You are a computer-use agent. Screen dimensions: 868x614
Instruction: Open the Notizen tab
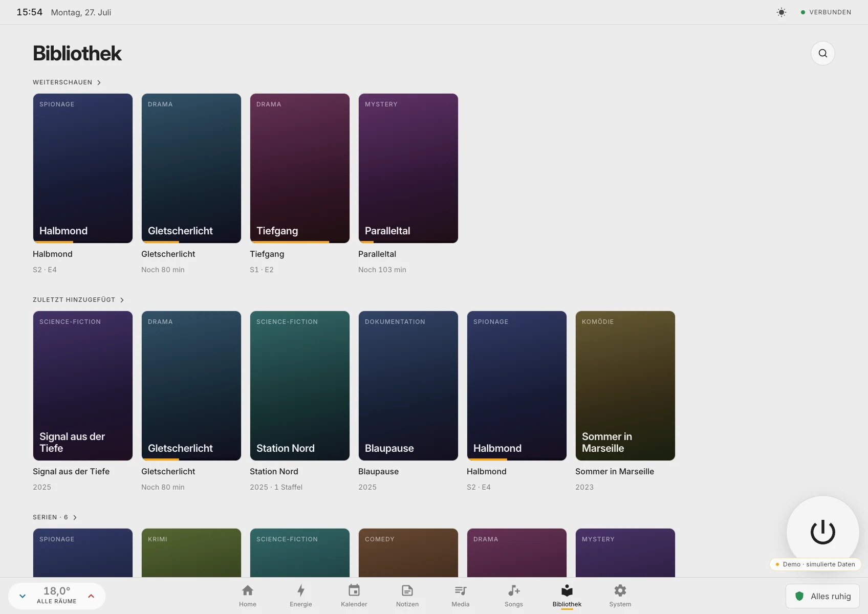tap(407, 596)
